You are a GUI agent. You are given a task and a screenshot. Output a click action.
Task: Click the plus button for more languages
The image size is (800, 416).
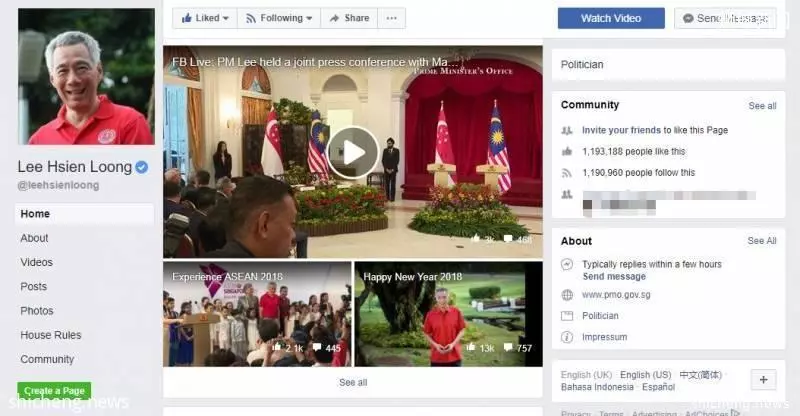[763, 380]
